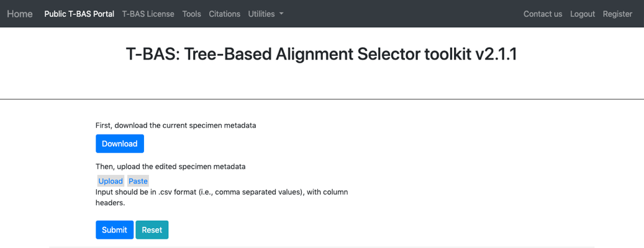This screenshot has width=644, height=248.
Task: Switch to the Upload tab
Action: pos(111,181)
